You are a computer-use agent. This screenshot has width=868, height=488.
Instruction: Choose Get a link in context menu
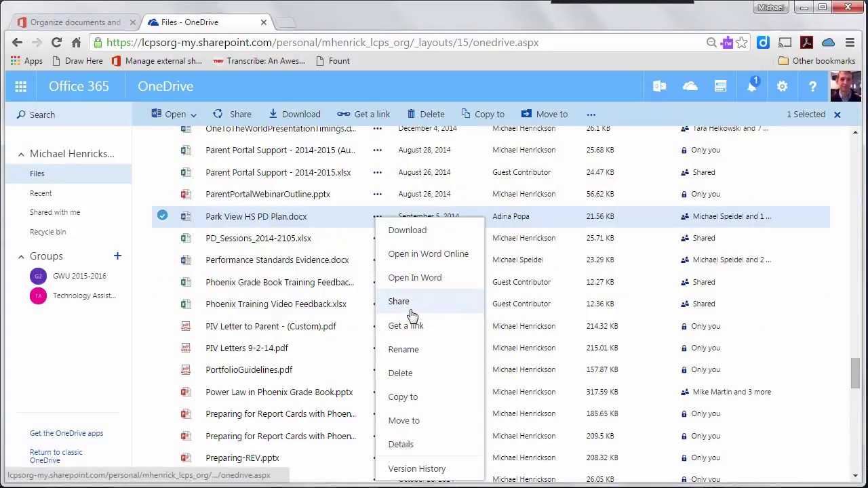coord(406,325)
